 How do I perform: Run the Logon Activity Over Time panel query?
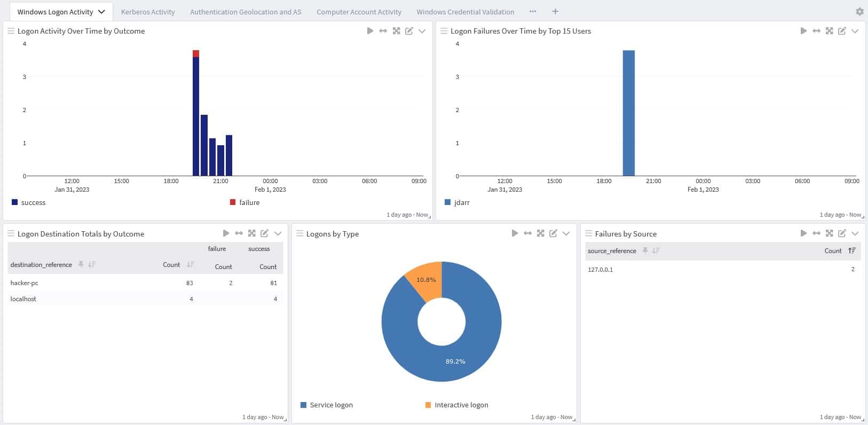[370, 31]
